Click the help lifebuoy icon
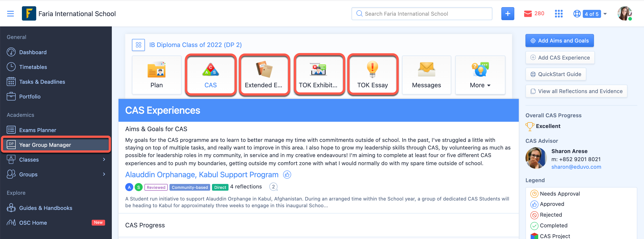Viewport: 644px width, 239px height. 577,13
